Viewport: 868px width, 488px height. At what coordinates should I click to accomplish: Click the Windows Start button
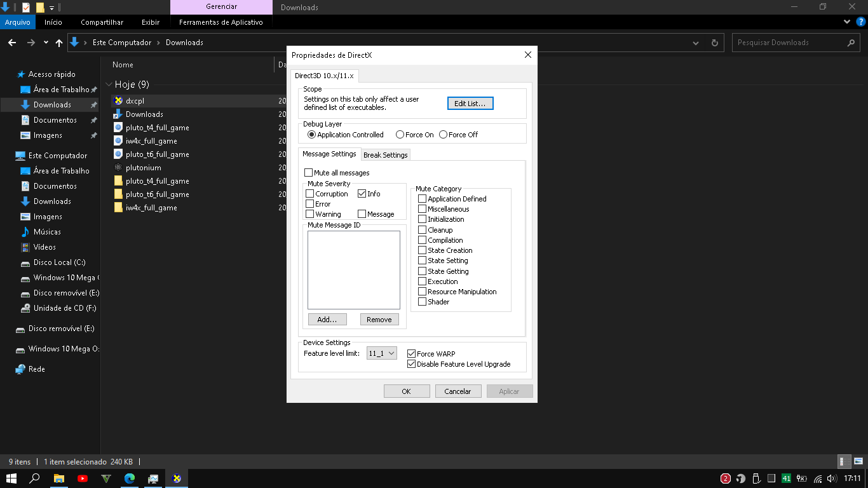point(11,478)
